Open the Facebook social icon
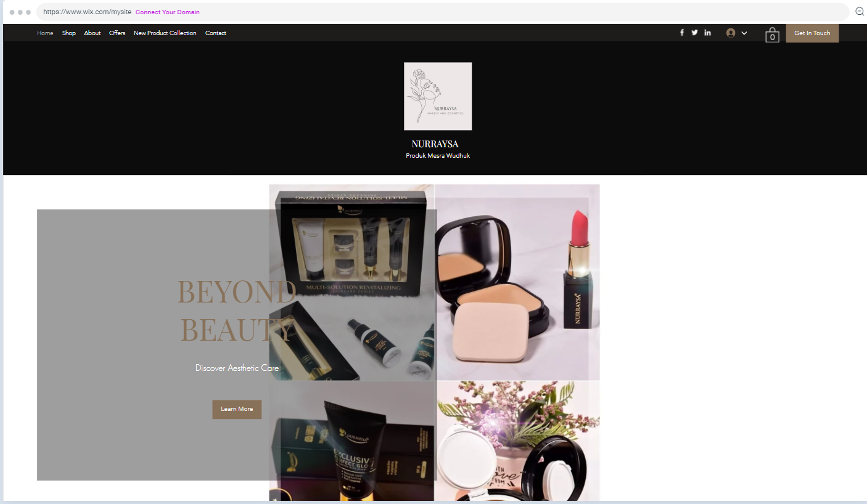Screen dimensions: 867x504 pos(681,33)
